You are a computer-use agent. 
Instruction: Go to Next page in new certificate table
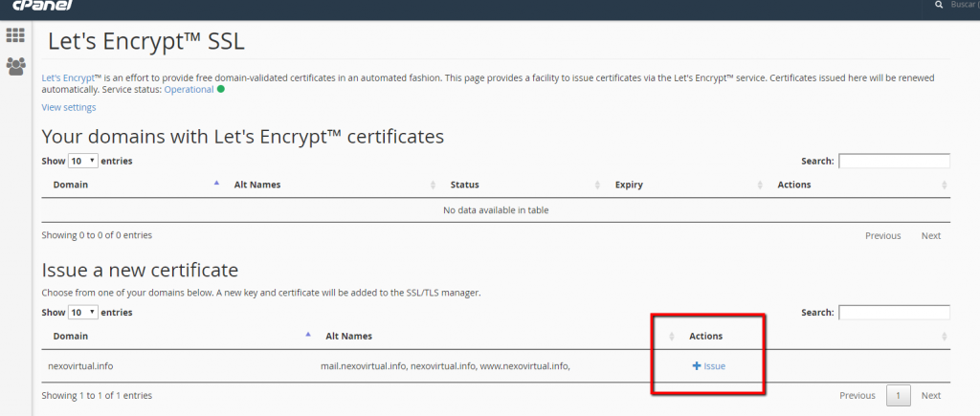[930, 395]
